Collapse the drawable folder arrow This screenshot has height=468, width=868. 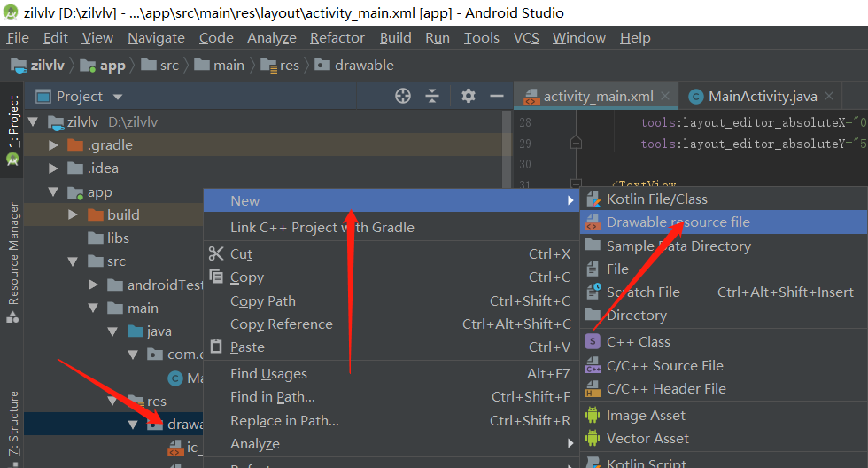(133, 425)
